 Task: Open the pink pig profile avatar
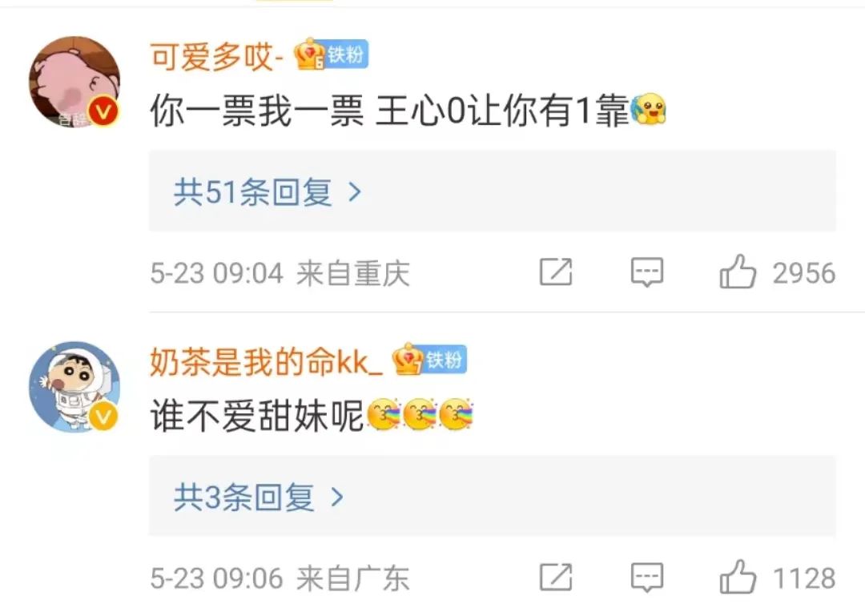coord(74,83)
